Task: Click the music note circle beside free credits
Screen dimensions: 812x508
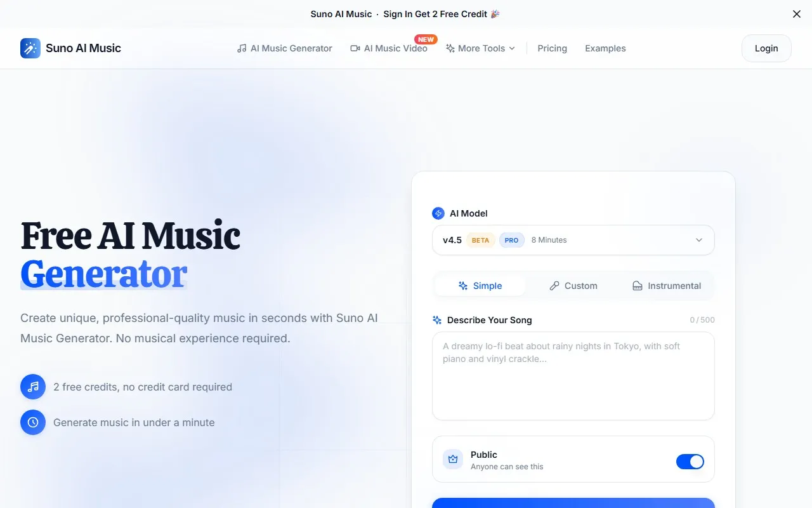Action: (x=33, y=387)
